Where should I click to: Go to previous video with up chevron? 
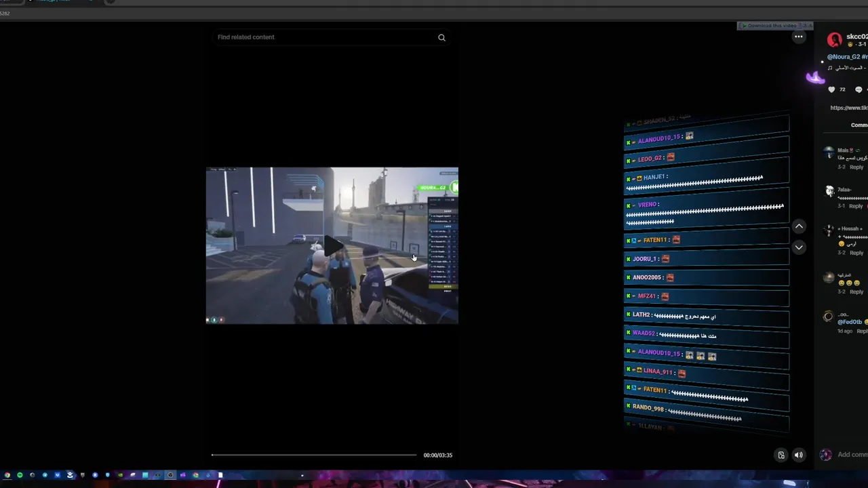click(x=799, y=226)
